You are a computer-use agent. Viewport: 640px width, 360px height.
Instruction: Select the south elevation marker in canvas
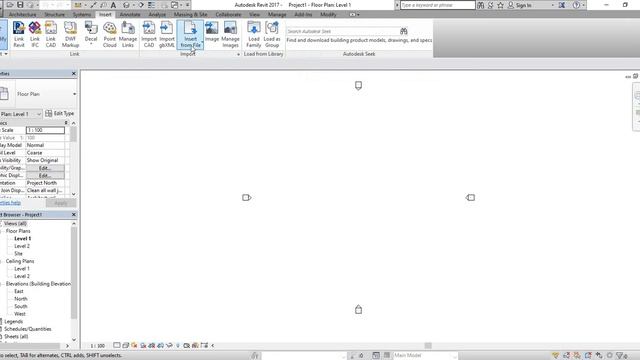coord(358,309)
